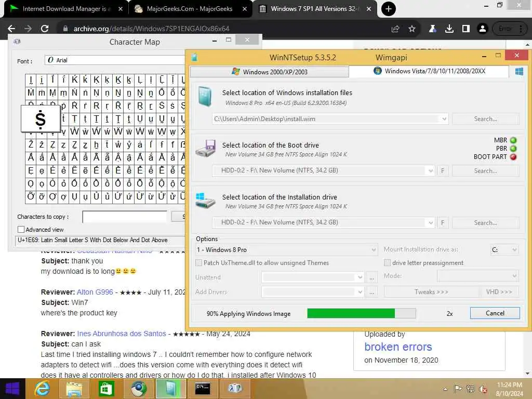Image resolution: width=532 pixels, height=399 pixels.
Task: Open the Chrome Labs flask icon
Action: [432, 29]
